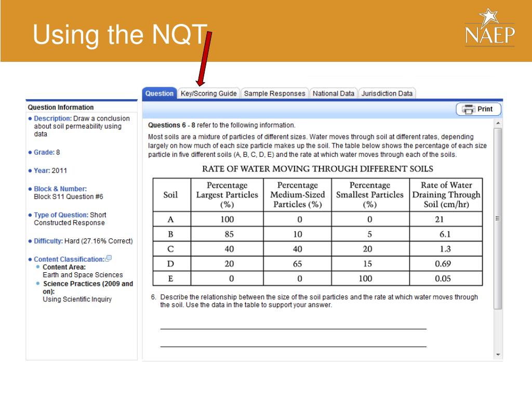Click the Soil column header
The height and width of the screenshot is (399, 532).
[170, 195]
